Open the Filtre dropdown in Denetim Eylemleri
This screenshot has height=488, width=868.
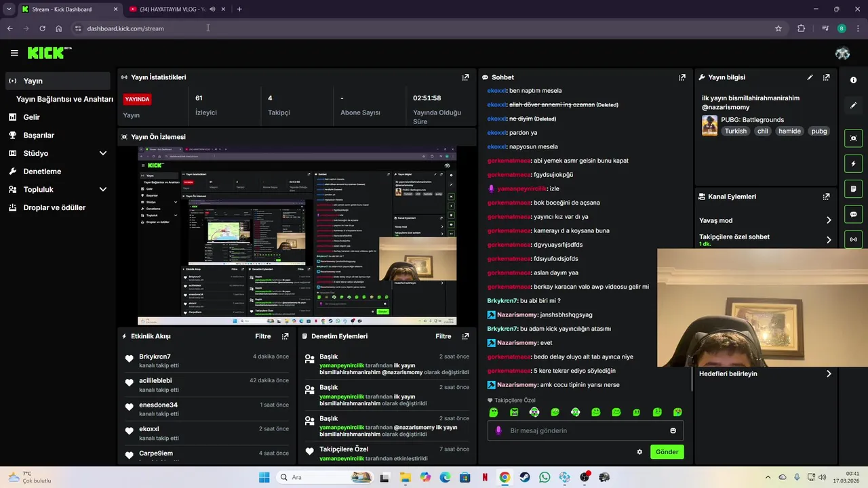coord(443,336)
